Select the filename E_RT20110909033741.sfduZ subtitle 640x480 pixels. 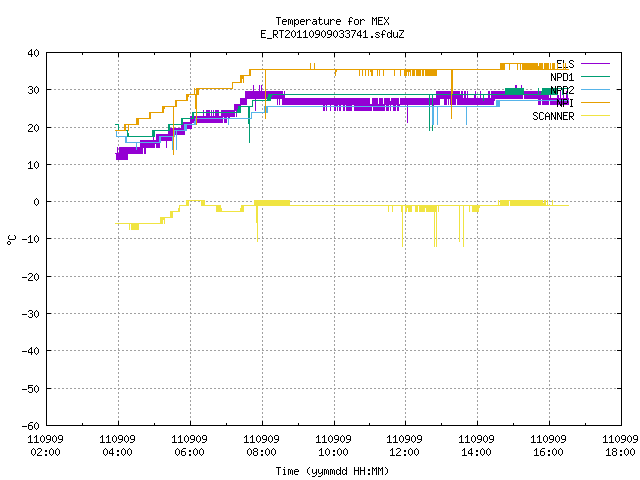click(332, 34)
